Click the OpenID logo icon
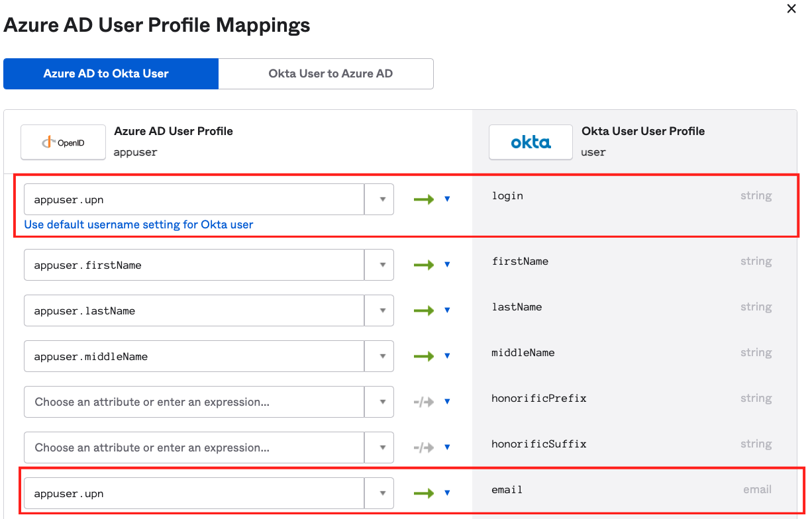The image size is (812, 519). tap(64, 142)
